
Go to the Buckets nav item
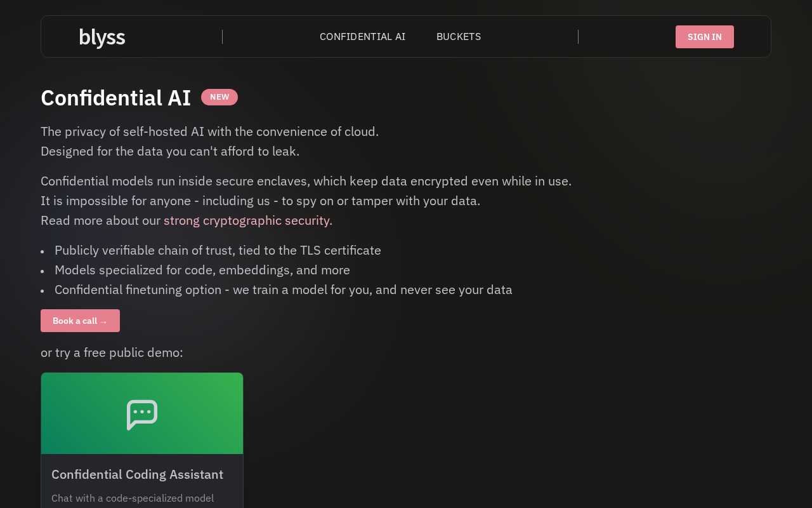point(459,37)
